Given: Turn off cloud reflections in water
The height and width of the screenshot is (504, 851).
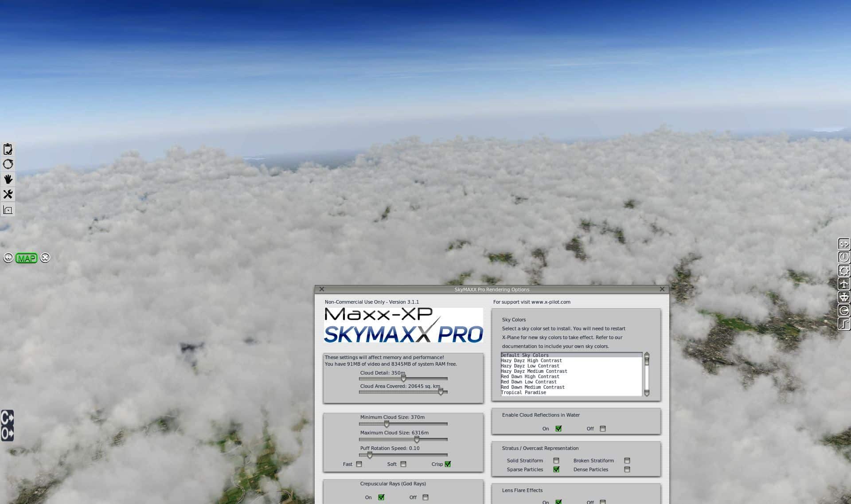Looking at the screenshot, I should (x=603, y=429).
